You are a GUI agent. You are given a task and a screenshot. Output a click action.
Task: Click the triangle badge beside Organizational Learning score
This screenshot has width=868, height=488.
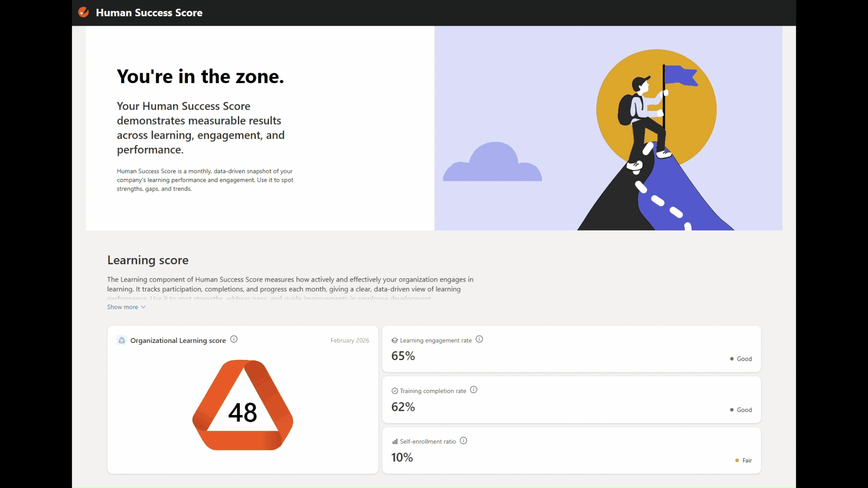point(122,340)
